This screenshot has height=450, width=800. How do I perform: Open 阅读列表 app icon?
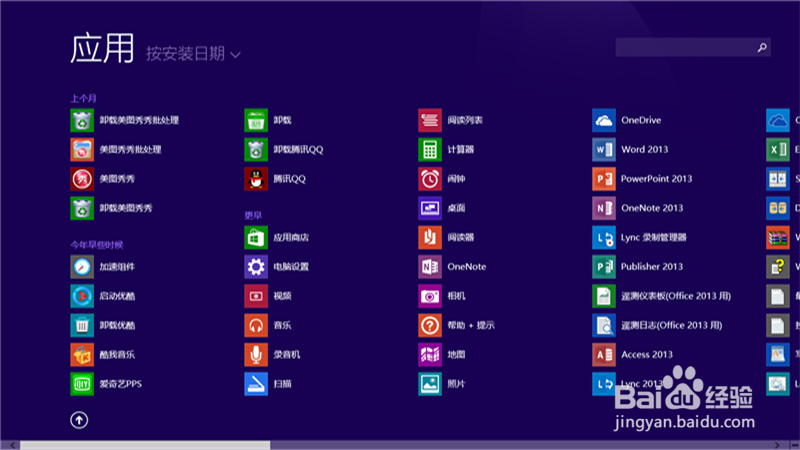[x=430, y=120]
